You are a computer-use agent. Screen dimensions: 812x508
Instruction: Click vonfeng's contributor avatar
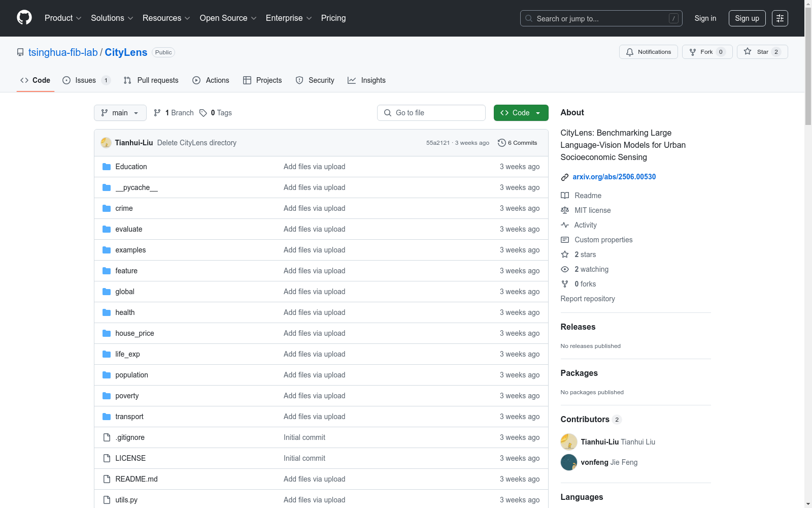(569, 462)
